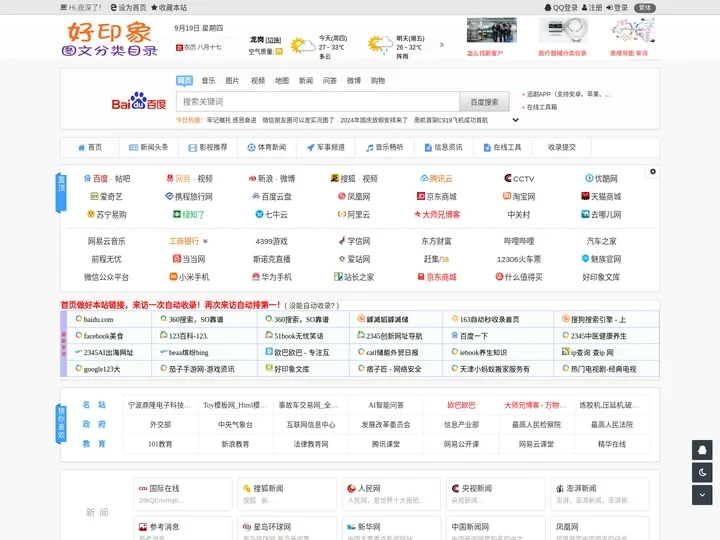Open 央视新闻 news card
The width and height of the screenshot is (720, 540).
(495, 494)
